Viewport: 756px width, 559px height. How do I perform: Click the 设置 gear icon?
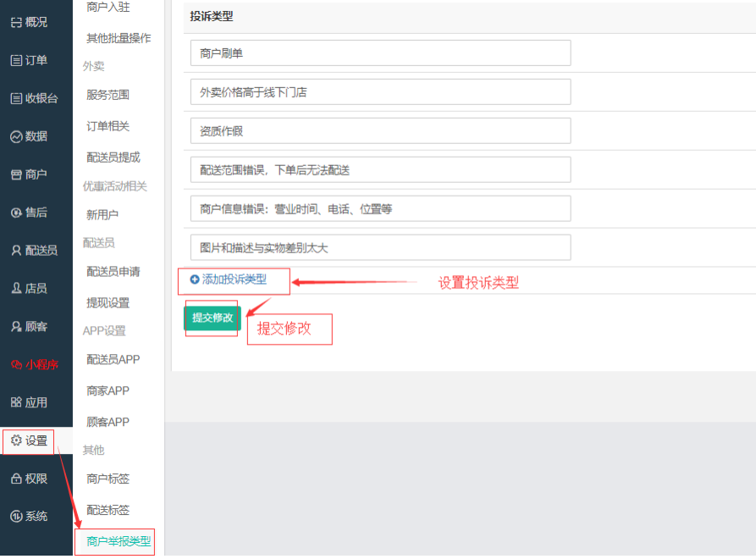[x=16, y=440]
